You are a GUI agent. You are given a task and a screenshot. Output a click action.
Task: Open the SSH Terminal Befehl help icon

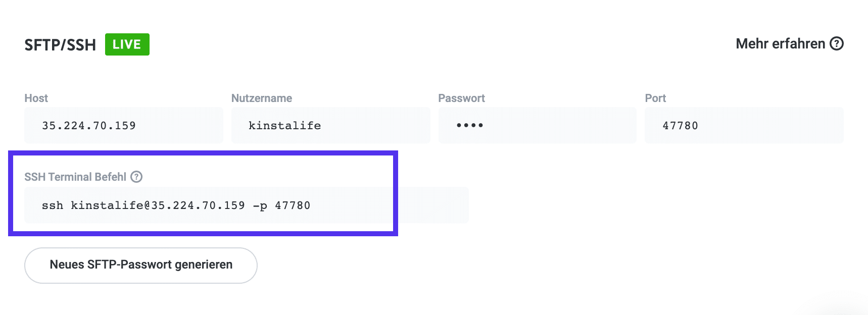click(136, 177)
